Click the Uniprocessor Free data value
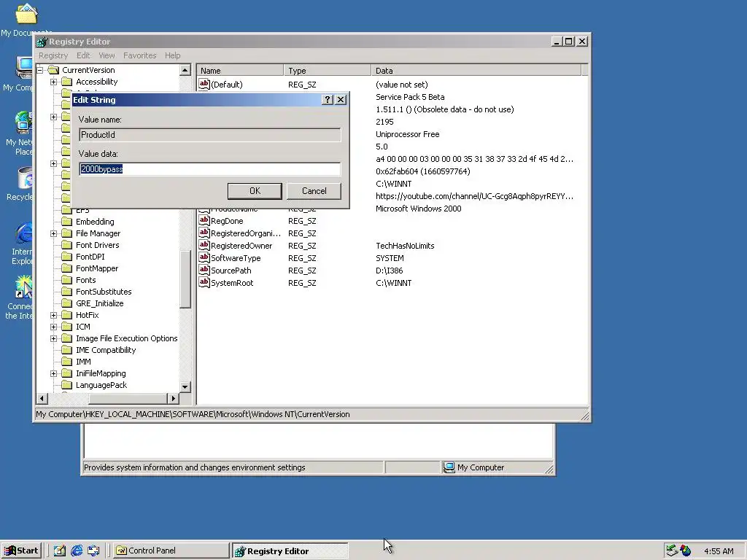This screenshot has height=560, width=747. (407, 134)
